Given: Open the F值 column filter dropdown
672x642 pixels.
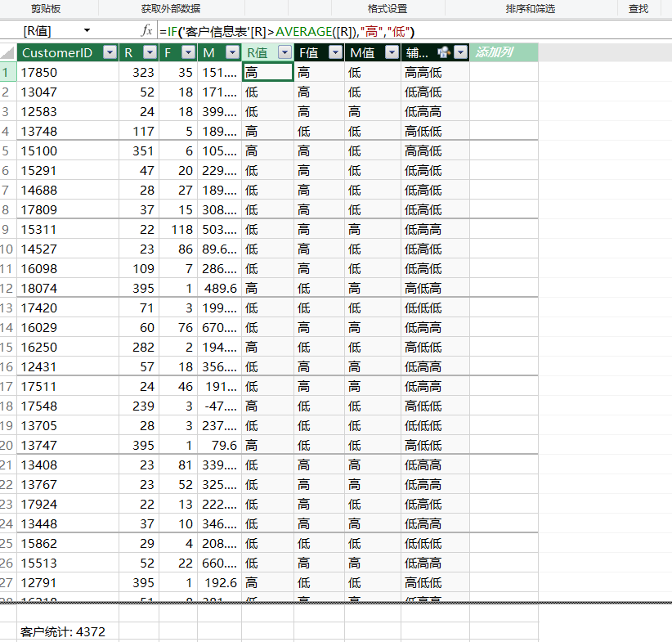Looking at the screenshot, I should click(x=335, y=52).
